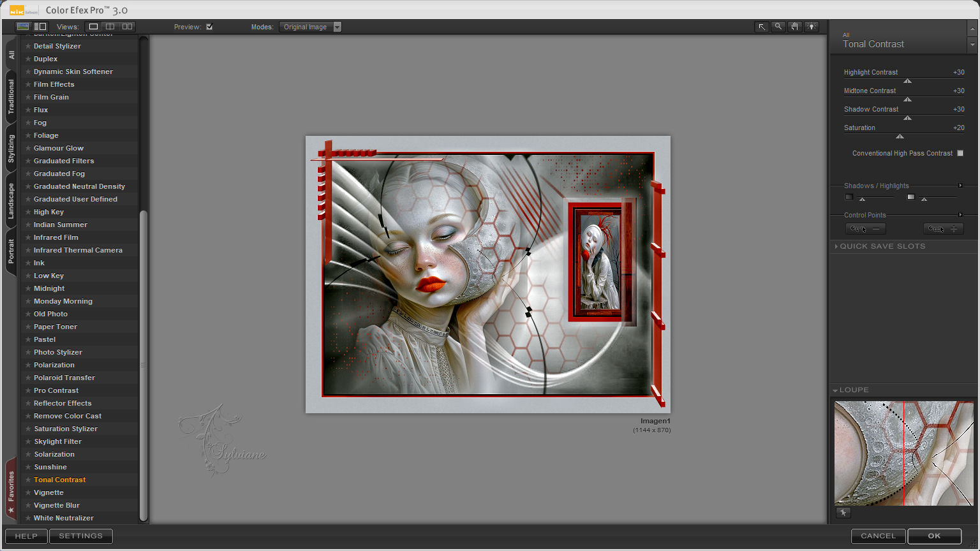Click the positive control point button
This screenshot has width=980, height=551.
coord(943,229)
